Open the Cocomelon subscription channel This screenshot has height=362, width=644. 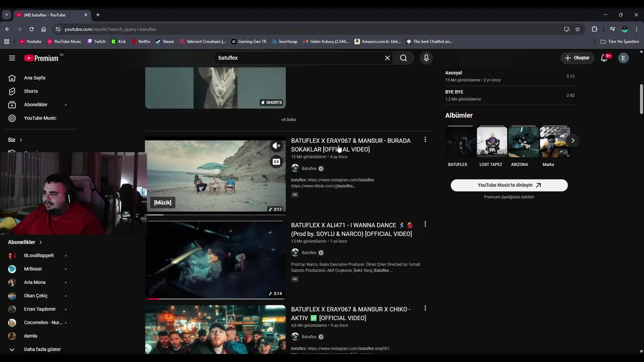pos(43,322)
